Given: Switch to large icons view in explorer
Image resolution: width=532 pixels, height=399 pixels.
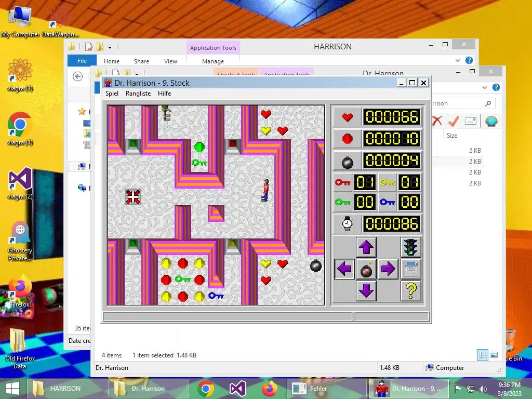Looking at the screenshot, I should [495, 355].
